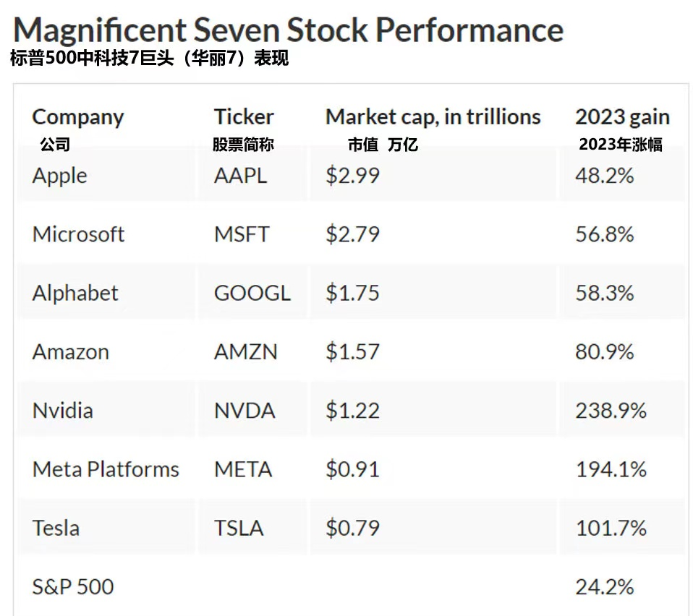Screen dimensions: 693x616
Task: Select the 24.2% S&P 500 gain
Action: coord(605,586)
